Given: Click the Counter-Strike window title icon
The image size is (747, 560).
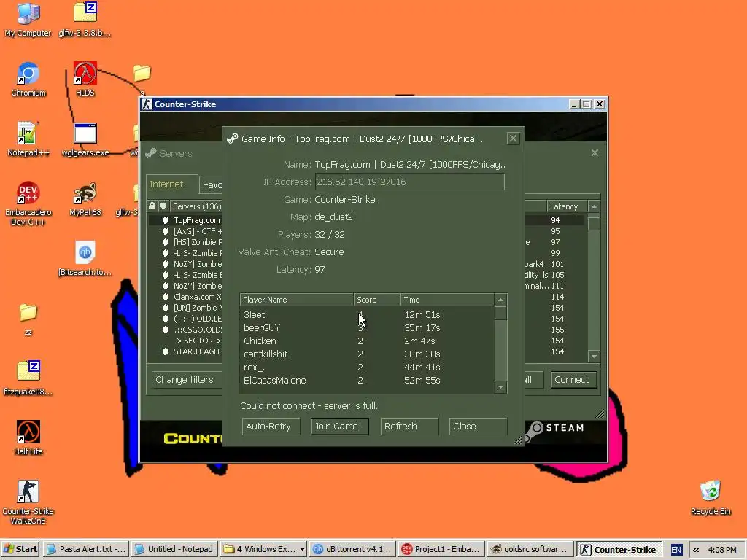Looking at the screenshot, I should point(147,104).
